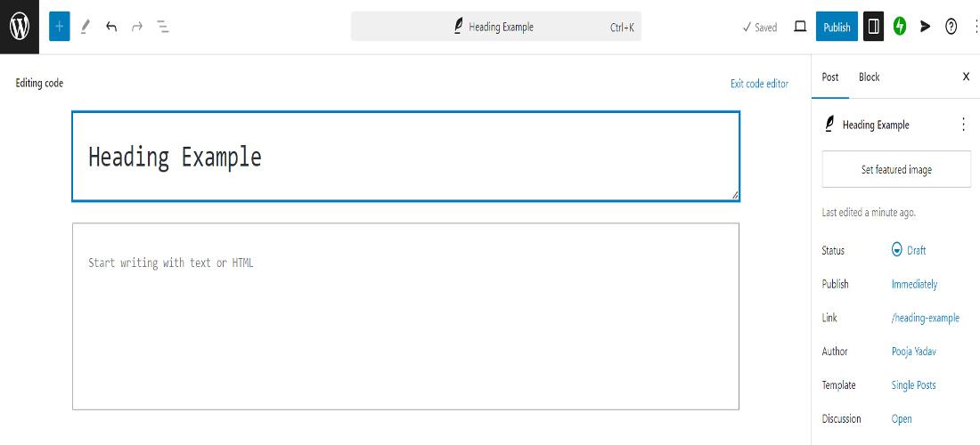Open post actions menu beside Heading Example
This screenshot has height=445, width=980.
point(963,125)
